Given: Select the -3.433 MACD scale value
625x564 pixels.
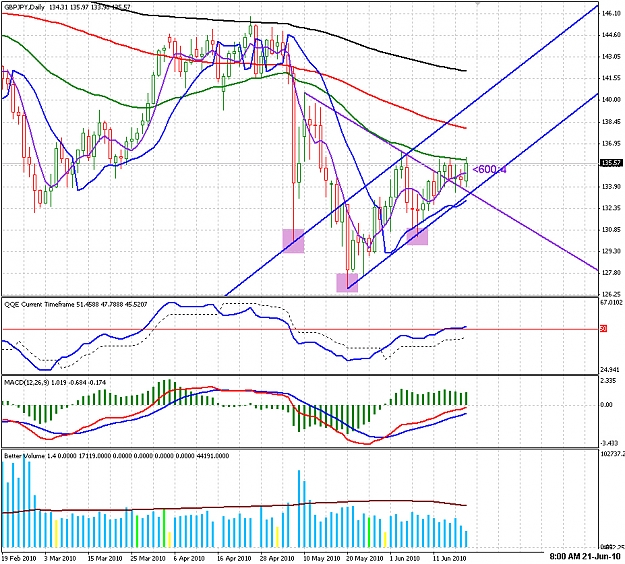Looking at the screenshot, I should (611, 442).
